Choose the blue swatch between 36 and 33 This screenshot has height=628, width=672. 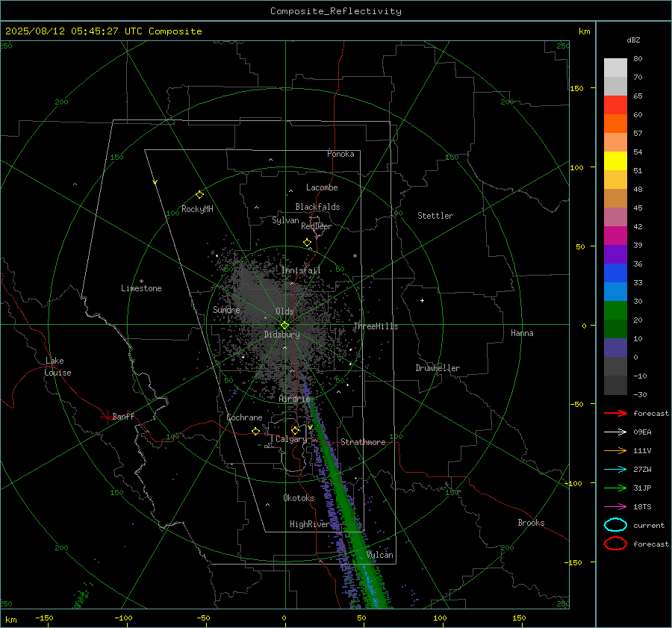[615, 273]
